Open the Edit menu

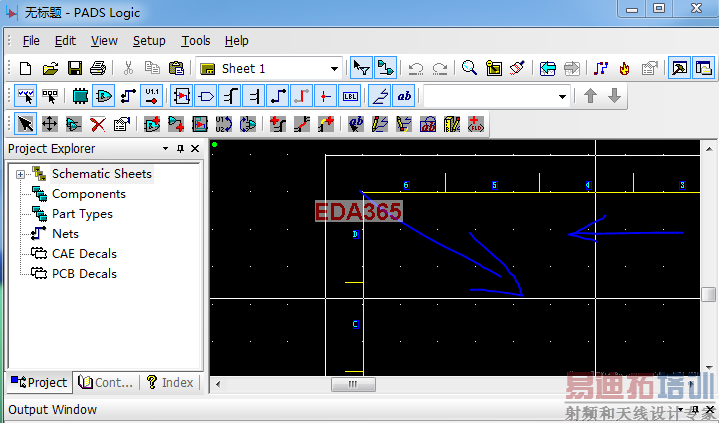(x=65, y=41)
